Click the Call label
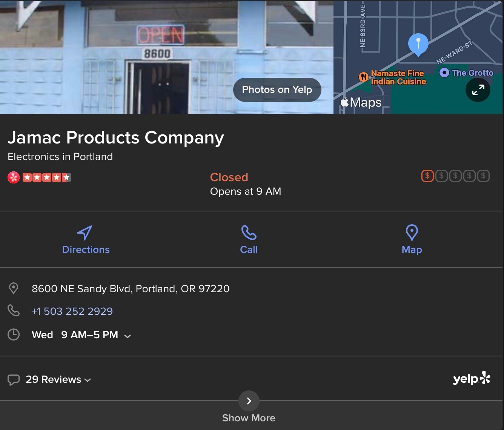 tap(249, 250)
